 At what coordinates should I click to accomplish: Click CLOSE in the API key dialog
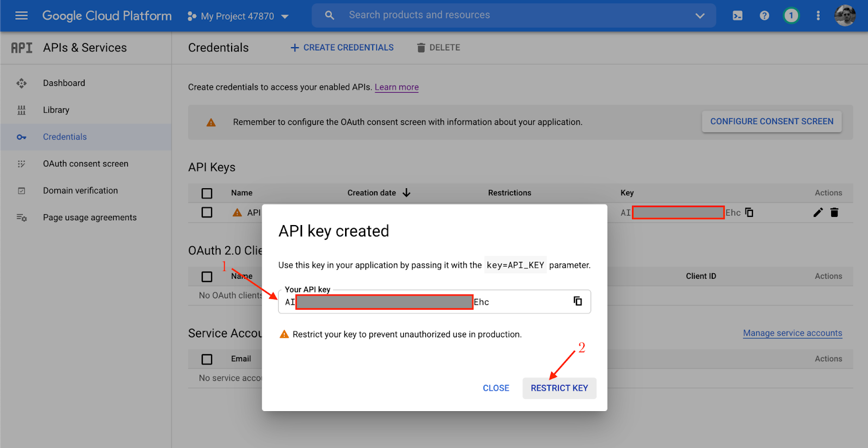496,388
